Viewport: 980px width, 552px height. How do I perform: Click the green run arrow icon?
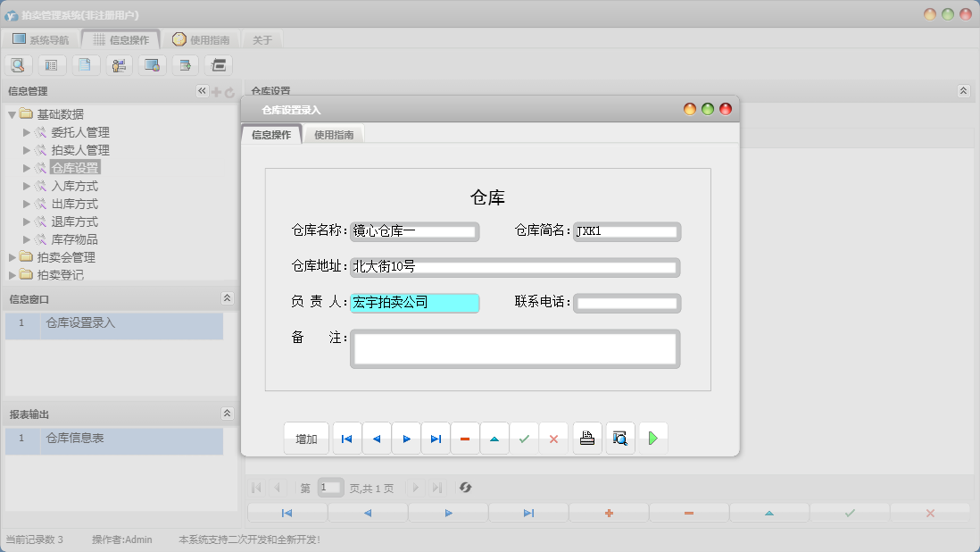653,438
